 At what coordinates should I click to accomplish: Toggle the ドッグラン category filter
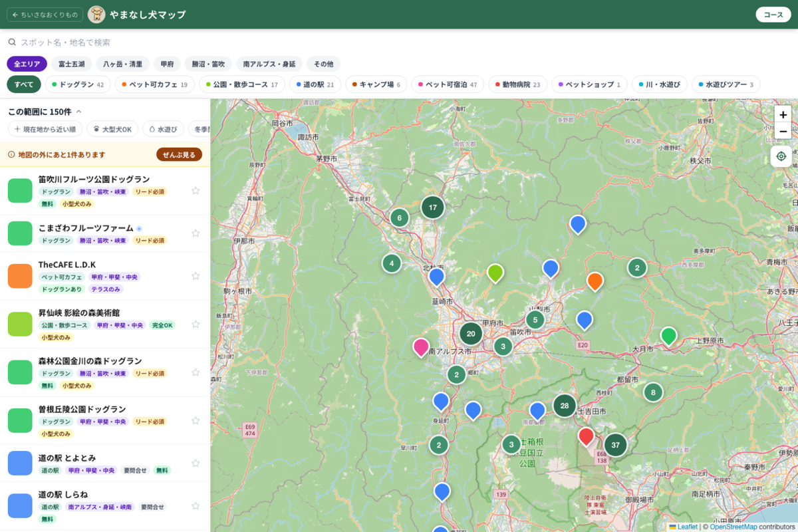[78, 84]
